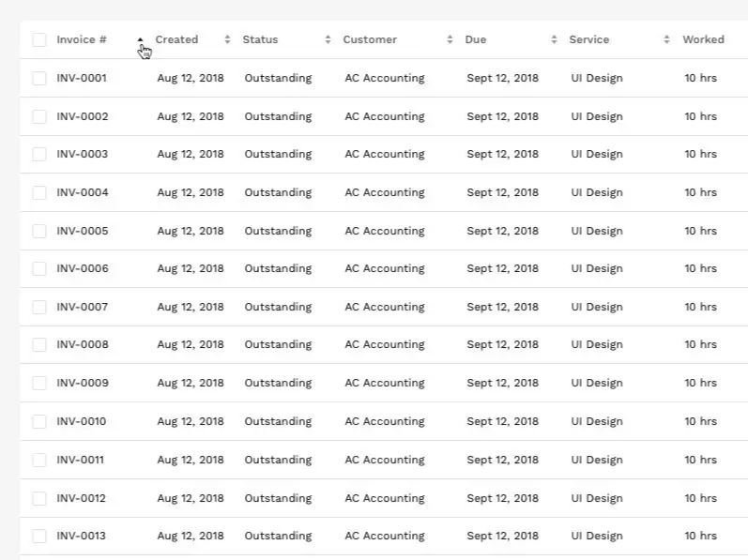Screen dimensions: 748x560
Task: Click 10 hrs worked in INV-0006 row
Action: point(700,268)
